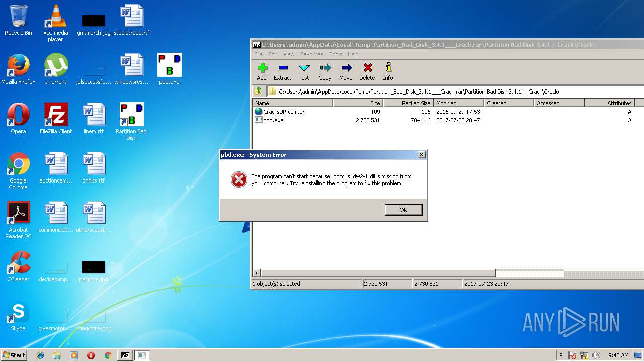
Task: Click the 7-Zip taskbar button
Action: pyautogui.click(x=125, y=355)
